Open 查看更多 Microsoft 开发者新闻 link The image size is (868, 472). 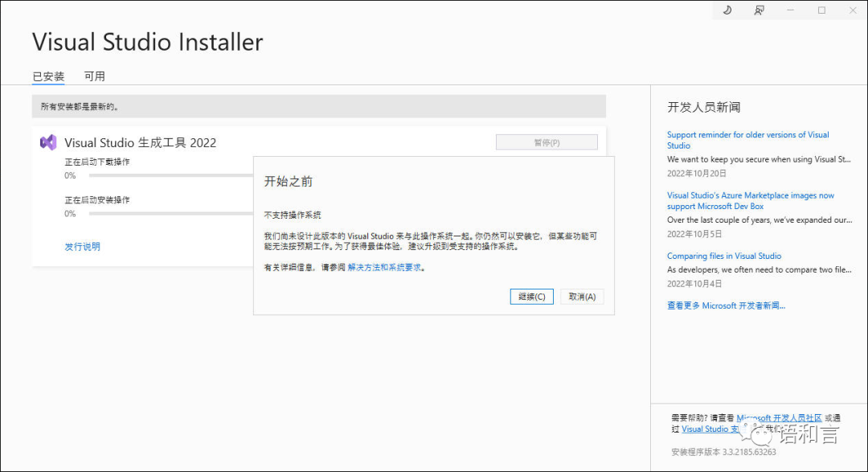tap(727, 306)
